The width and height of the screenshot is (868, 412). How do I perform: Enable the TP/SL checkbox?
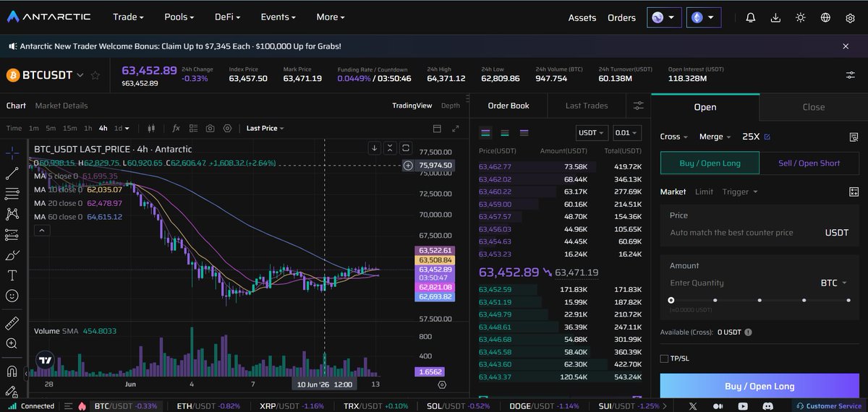coord(664,359)
